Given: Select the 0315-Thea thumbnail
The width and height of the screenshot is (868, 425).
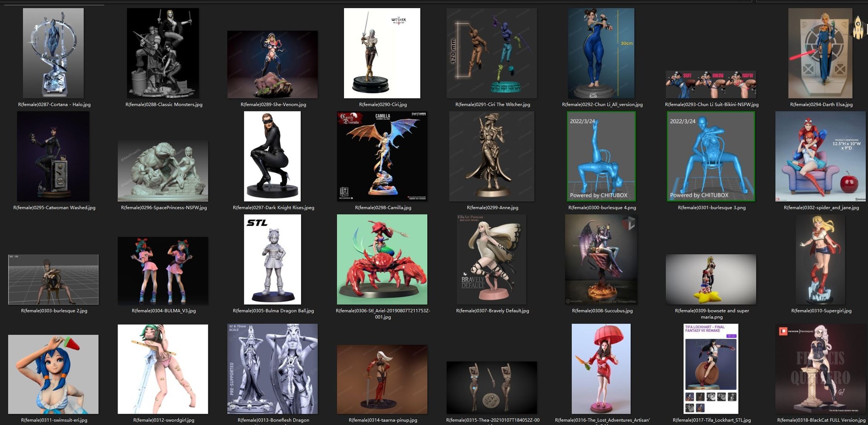Looking at the screenshot, I should coord(492,388).
